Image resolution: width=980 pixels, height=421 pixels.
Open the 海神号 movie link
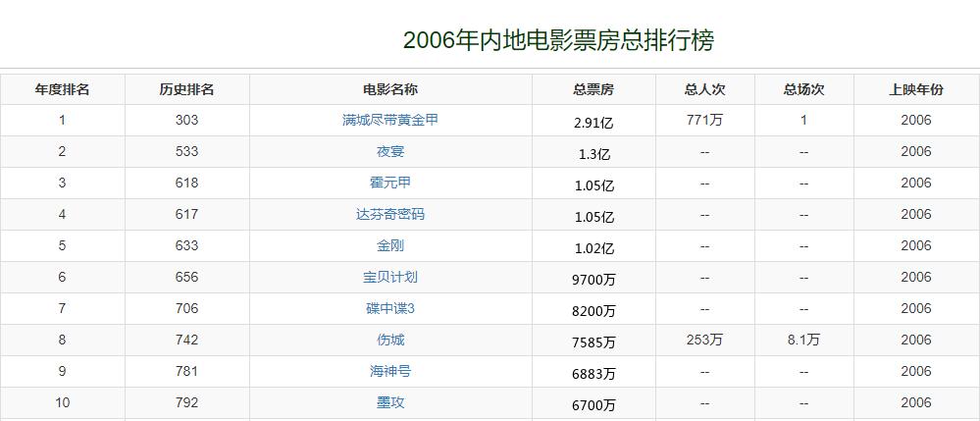coord(390,371)
